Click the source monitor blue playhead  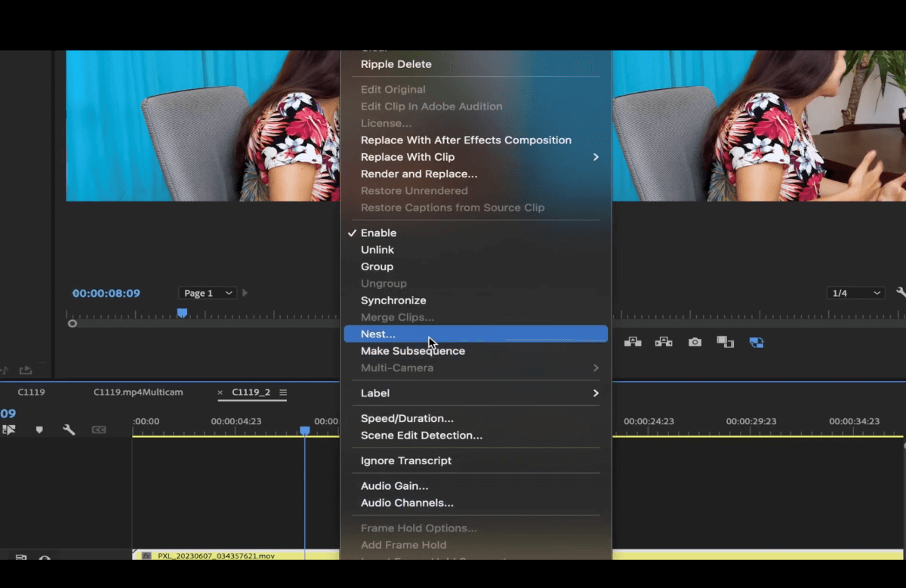(182, 312)
